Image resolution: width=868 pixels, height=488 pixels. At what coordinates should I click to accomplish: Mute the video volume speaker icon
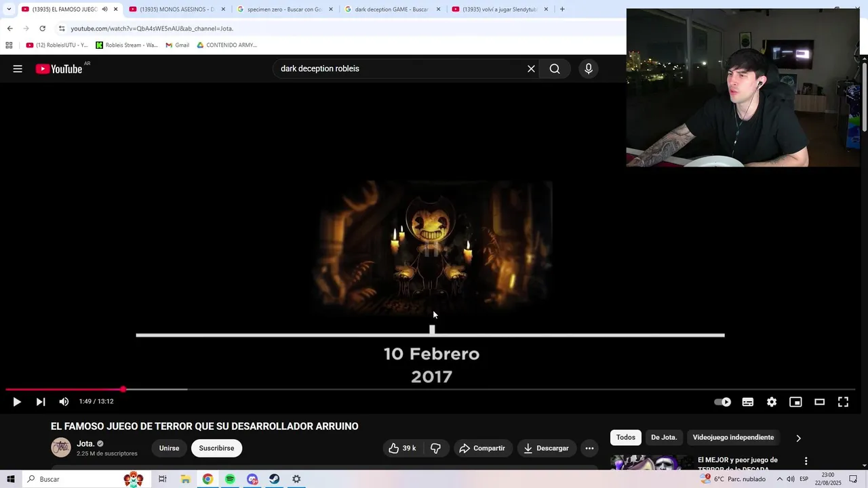click(x=64, y=402)
